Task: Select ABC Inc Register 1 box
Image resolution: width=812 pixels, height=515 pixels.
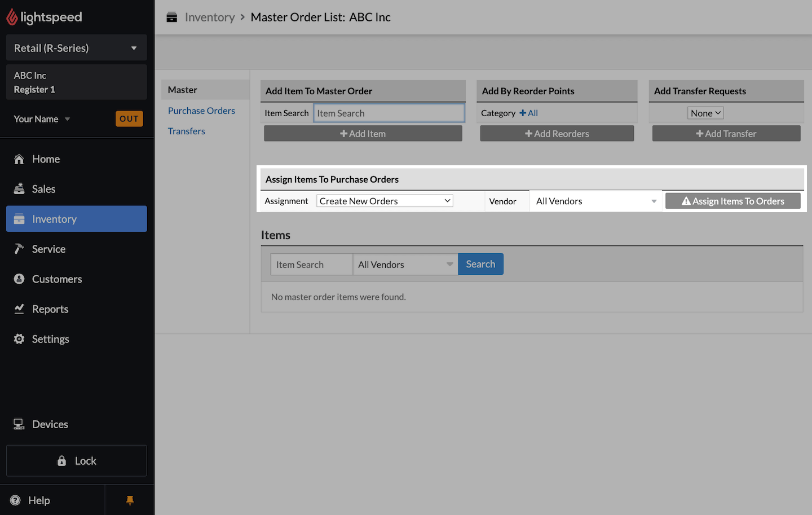Action: pyautogui.click(x=76, y=82)
